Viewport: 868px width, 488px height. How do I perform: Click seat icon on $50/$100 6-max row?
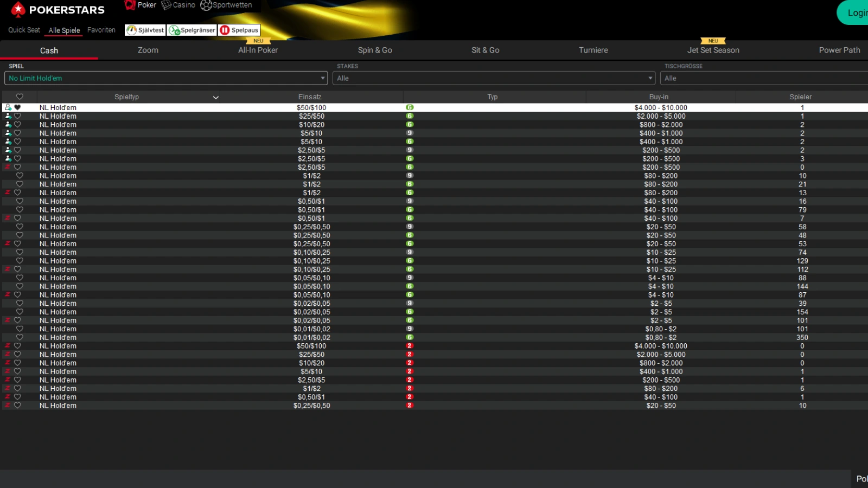[x=8, y=107]
